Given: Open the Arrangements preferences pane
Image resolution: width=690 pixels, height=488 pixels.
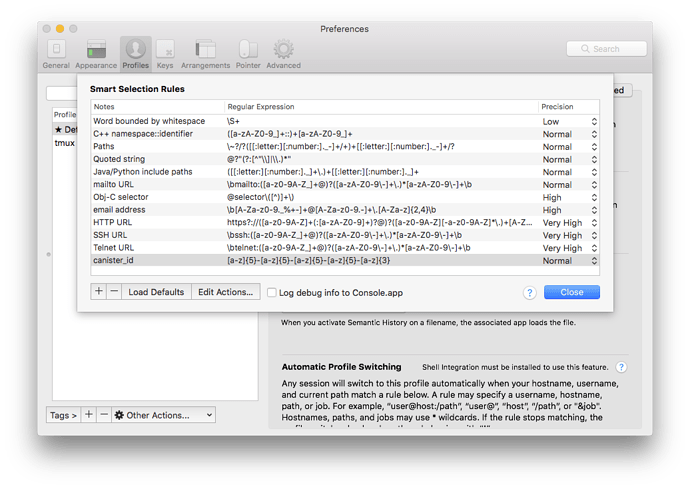Looking at the screenshot, I should pos(206,54).
